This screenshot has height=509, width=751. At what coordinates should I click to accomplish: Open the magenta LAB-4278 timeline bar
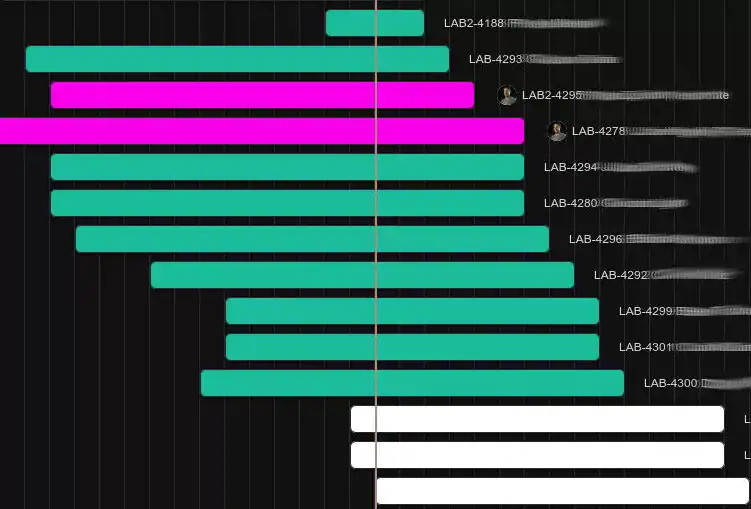(x=261, y=131)
